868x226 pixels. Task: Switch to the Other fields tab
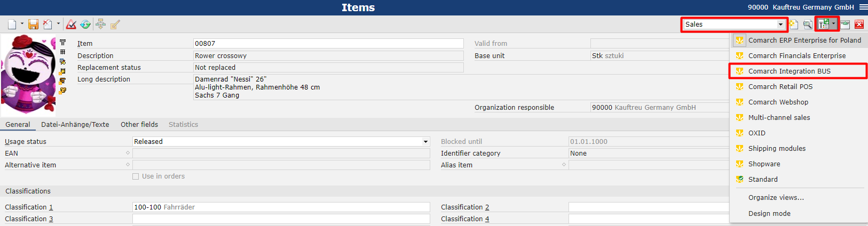click(x=139, y=125)
